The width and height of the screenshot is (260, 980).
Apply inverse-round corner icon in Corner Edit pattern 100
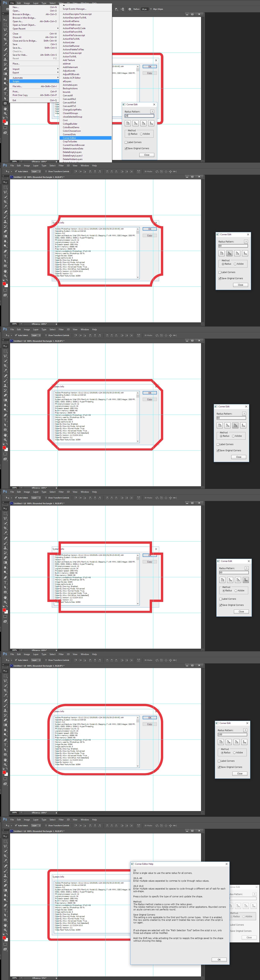click(228, 742)
